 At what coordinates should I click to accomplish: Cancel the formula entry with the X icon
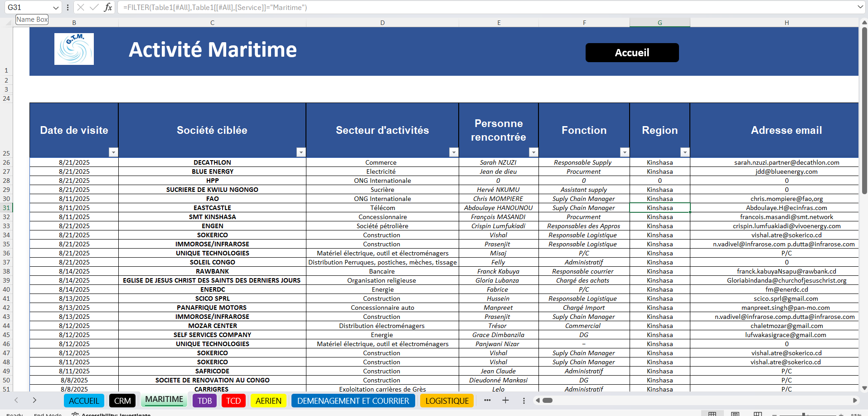(81, 7)
